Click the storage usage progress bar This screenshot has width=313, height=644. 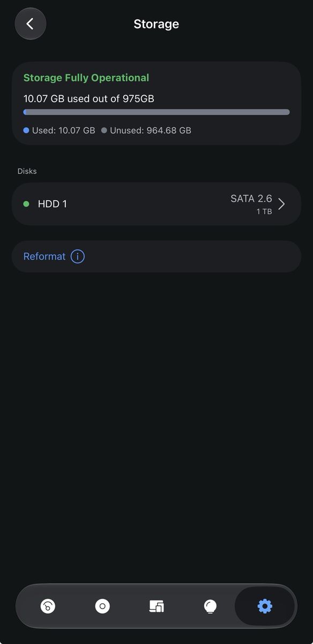pos(156,112)
